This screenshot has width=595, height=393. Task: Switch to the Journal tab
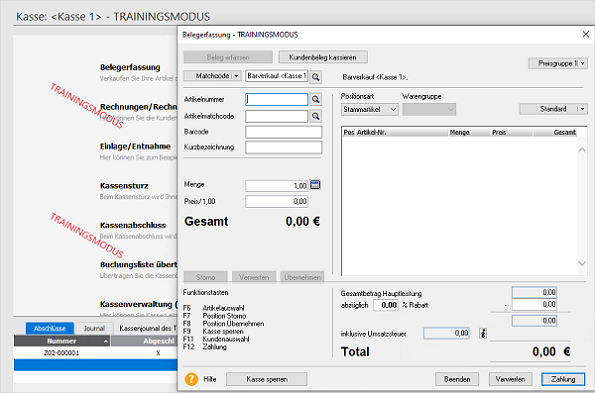pyautogui.click(x=94, y=328)
